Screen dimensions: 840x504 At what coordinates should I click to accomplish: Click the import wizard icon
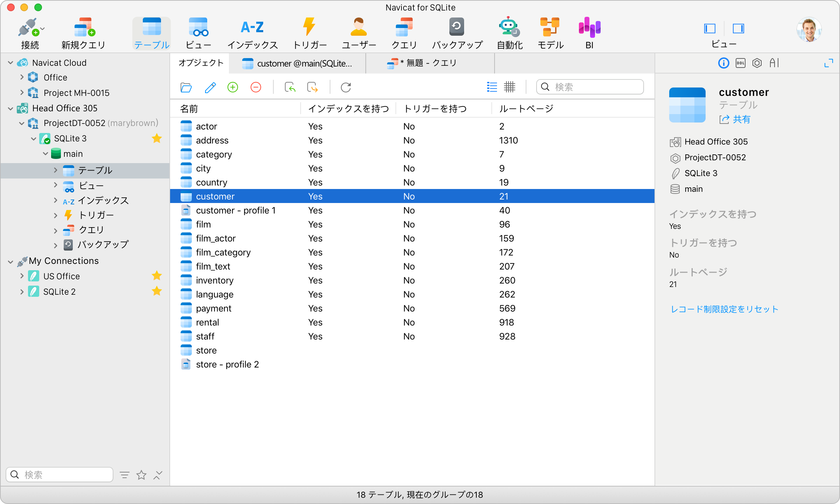[290, 87]
